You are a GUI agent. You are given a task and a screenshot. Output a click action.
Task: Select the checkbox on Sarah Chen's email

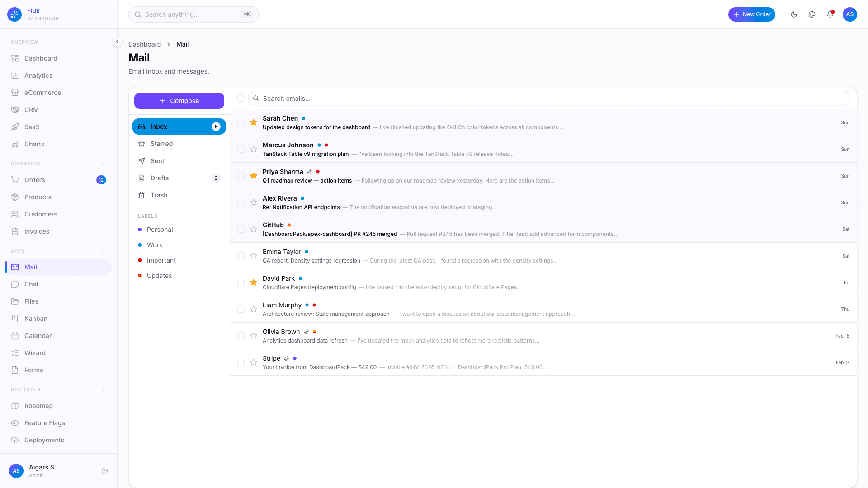(241, 122)
